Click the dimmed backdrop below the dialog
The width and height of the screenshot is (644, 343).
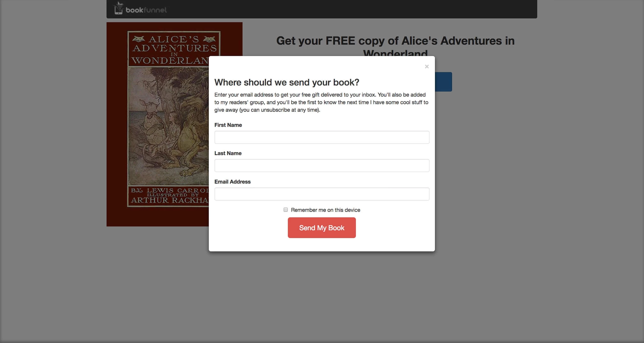(322, 296)
